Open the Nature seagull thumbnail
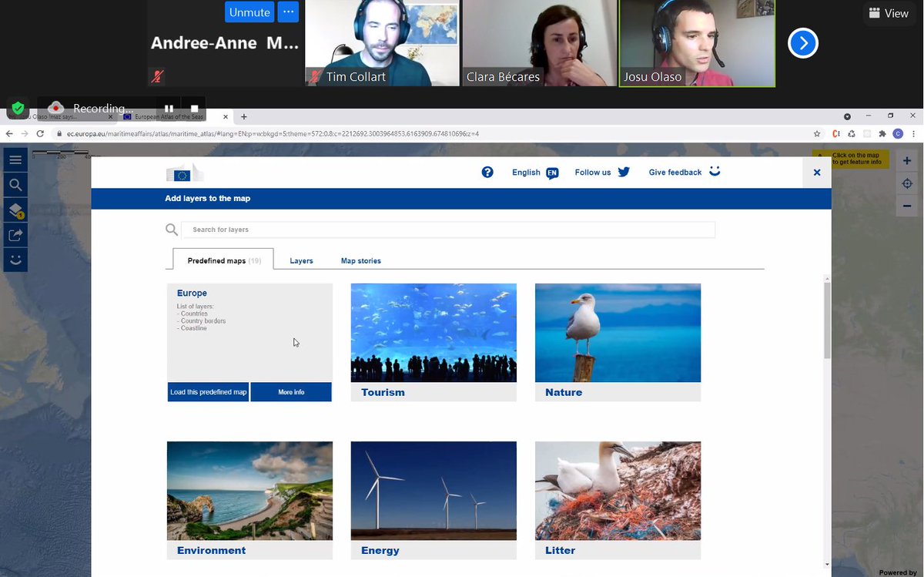The height and width of the screenshot is (577, 924). [618, 333]
